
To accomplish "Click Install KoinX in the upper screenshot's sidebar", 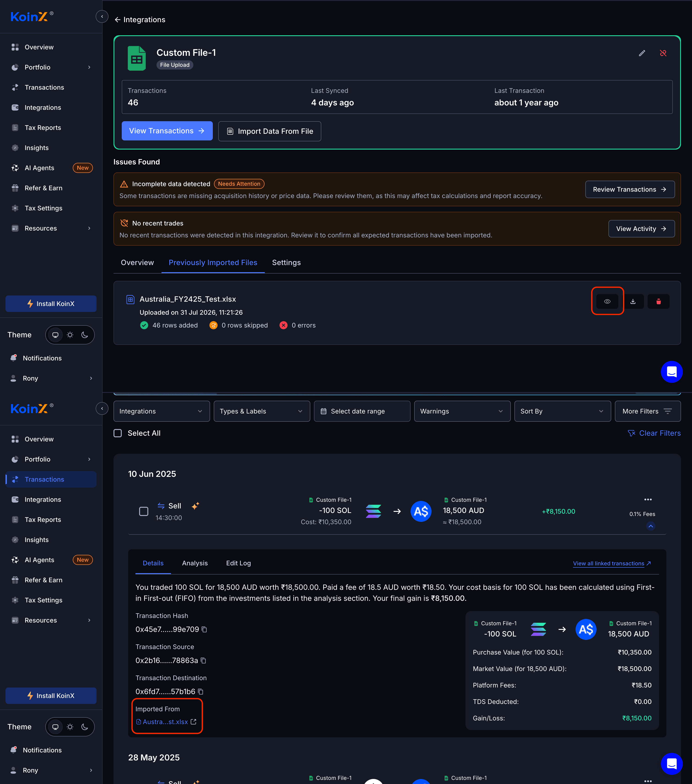I will pos(51,304).
